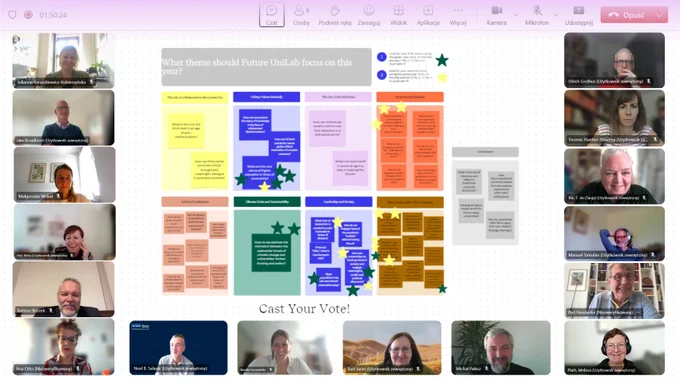
Task: Open the Zareaguj reactions menu
Action: click(x=369, y=15)
